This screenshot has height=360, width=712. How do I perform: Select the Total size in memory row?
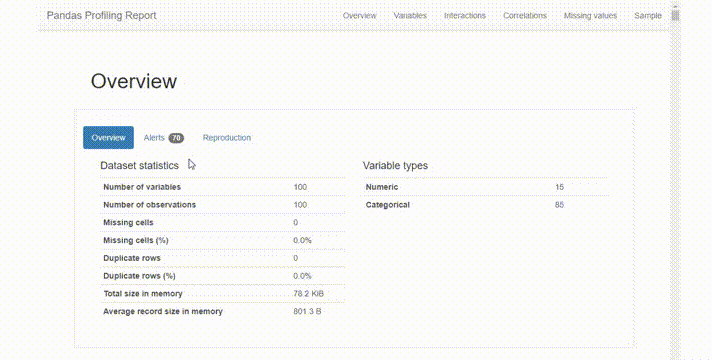pos(222,294)
